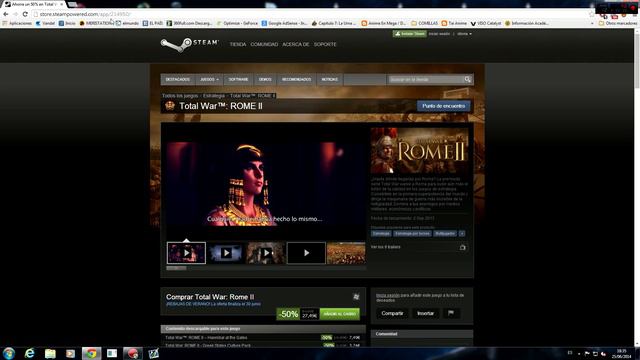Focus the store search field
Image resolution: width=640 pixels, height=360 pixels.
click(x=425, y=79)
